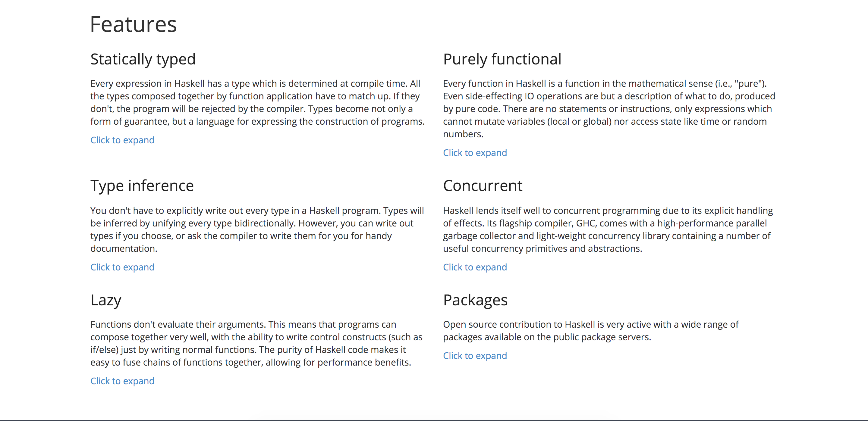Select the Statically typed heading

click(x=143, y=60)
